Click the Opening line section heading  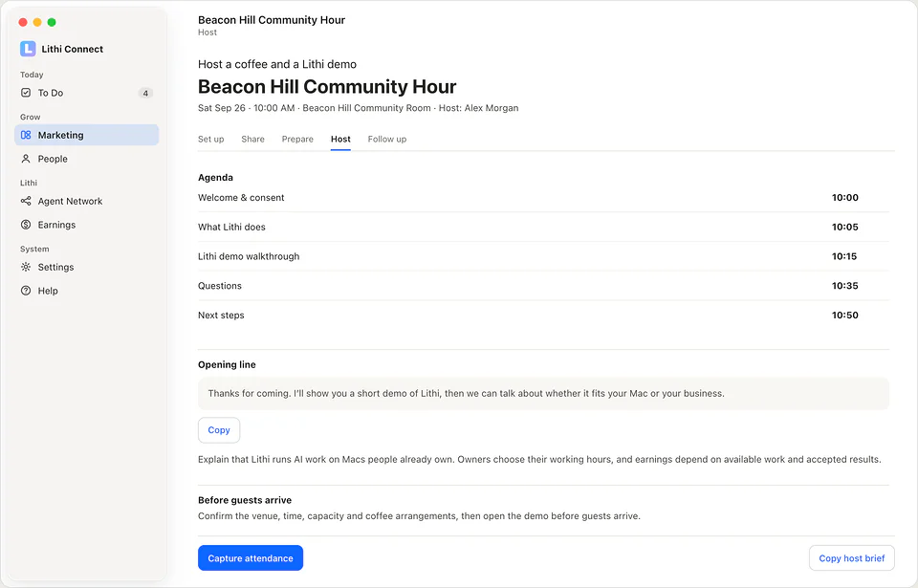227,364
